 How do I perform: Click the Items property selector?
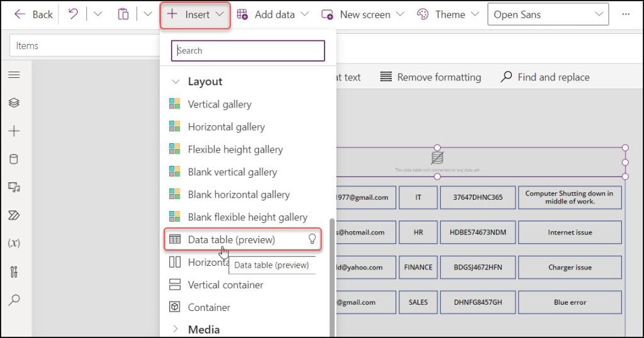coord(84,45)
